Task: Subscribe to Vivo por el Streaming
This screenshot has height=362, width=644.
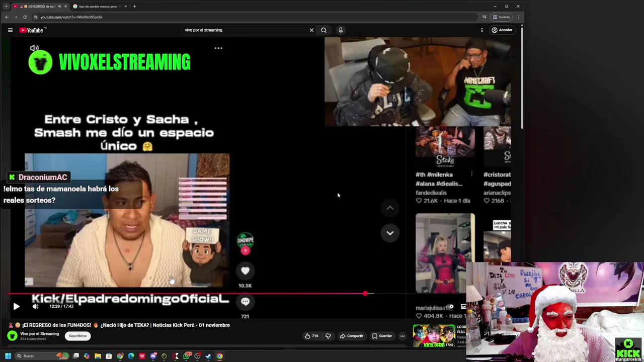Action: tap(77, 336)
